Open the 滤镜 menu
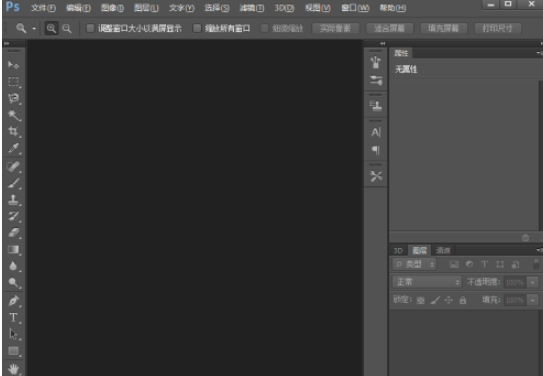 point(251,8)
